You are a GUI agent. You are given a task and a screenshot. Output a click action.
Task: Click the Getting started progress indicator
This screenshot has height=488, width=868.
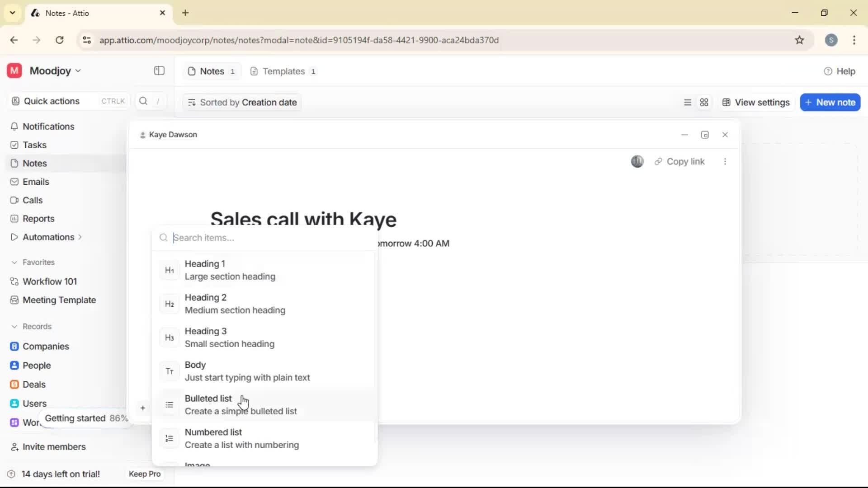[x=86, y=418]
